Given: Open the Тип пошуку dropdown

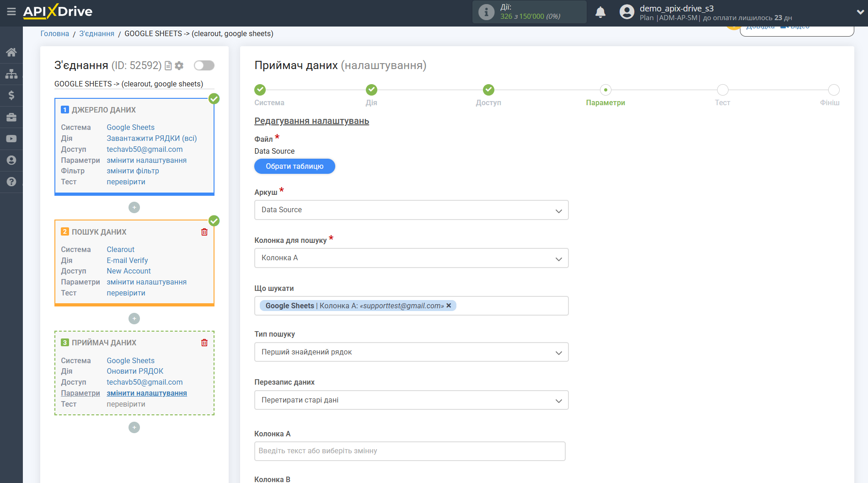Looking at the screenshot, I should (411, 352).
